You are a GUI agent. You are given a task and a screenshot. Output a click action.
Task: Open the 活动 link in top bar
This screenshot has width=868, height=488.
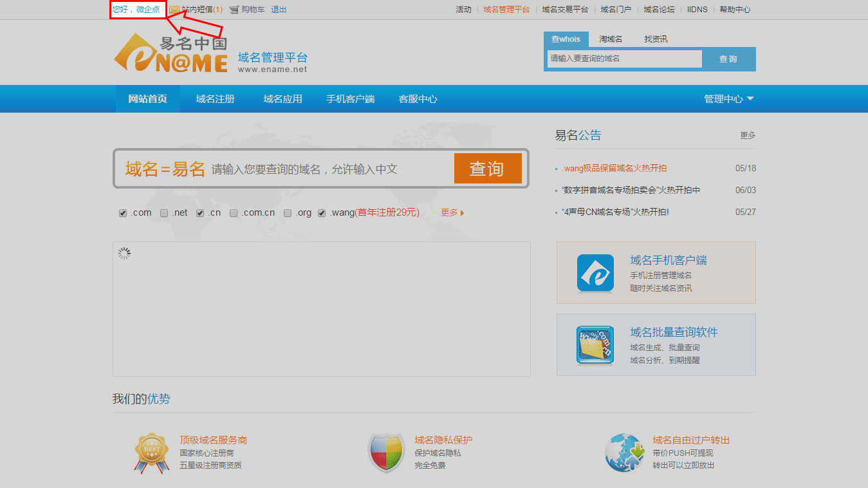[463, 10]
